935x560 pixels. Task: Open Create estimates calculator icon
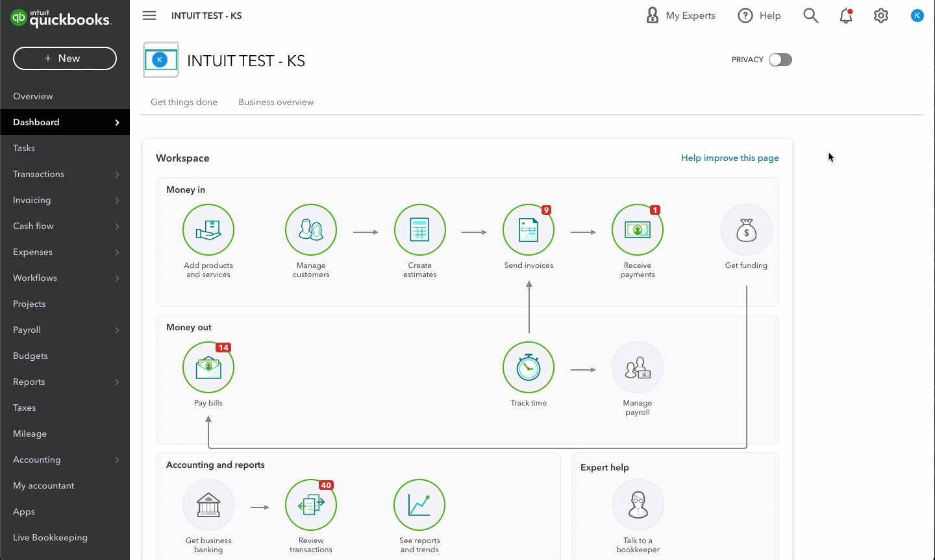(419, 230)
